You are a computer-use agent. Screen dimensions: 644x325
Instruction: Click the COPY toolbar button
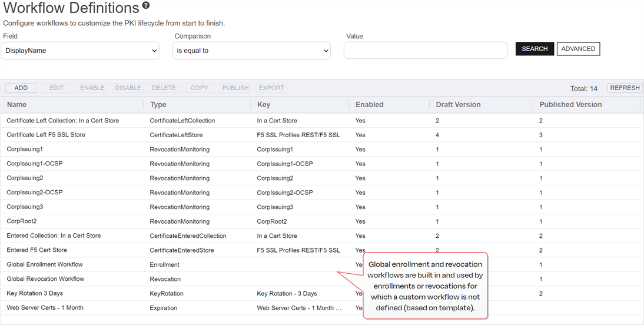pyautogui.click(x=200, y=88)
